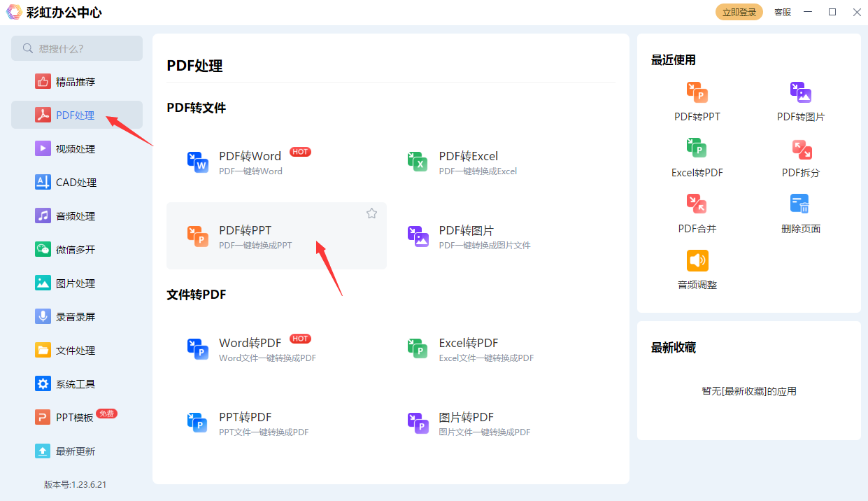868x501 pixels.
Task: Launch PDF转Excel by its title text
Action: pos(469,156)
